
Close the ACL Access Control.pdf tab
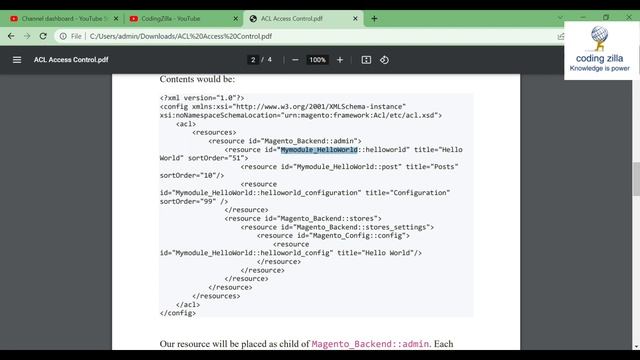pos(355,19)
